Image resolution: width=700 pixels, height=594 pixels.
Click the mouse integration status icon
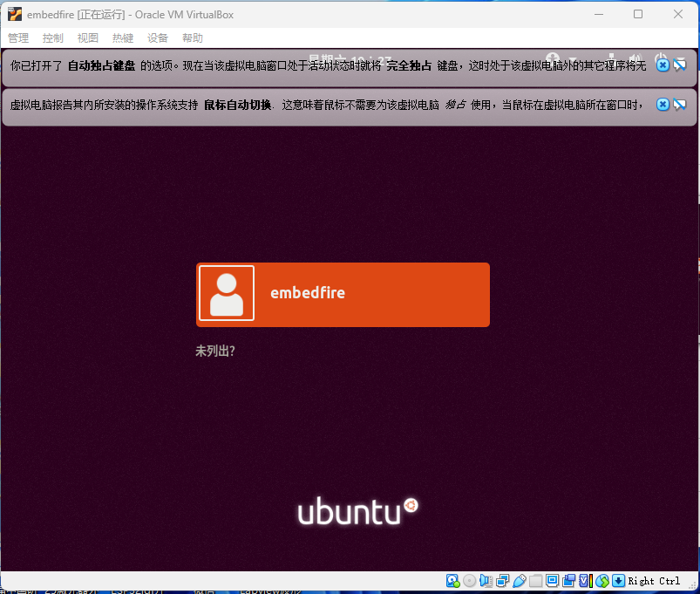(x=602, y=581)
